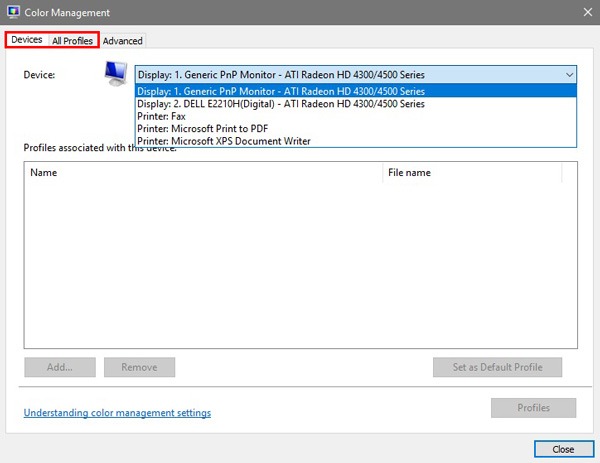Choose Microsoft XPS Document Writer printer
Viewport: 600px width, 463px height.
pyautogui.click(x=224, y=141)
